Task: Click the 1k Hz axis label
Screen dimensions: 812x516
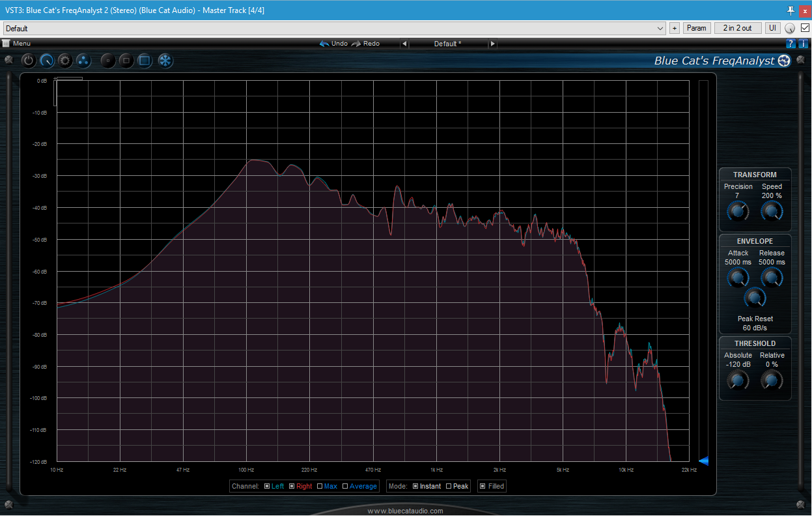Action: (436, 470)
